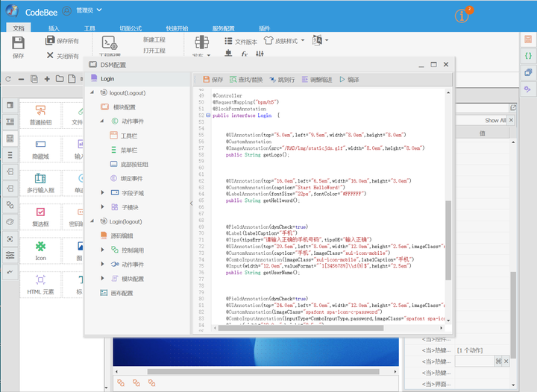
Task: Click 打开工程 in ribbon
Action: point(154,51)
